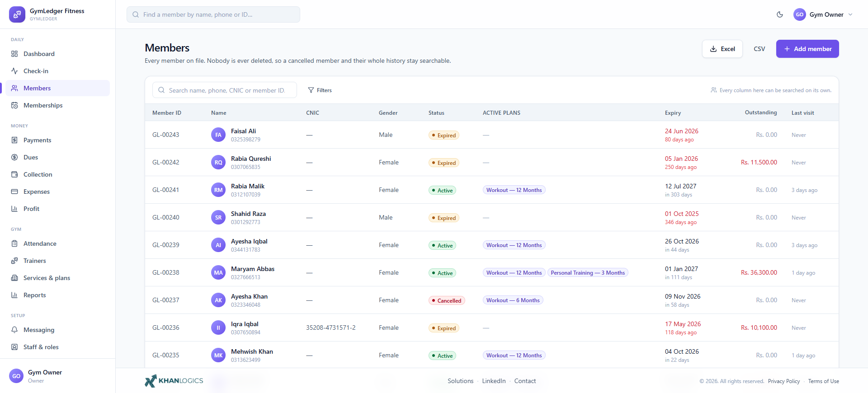Click the Add member button
This screenshot has width=868, height=393.
pyautogui.click(x=807, y=49)
